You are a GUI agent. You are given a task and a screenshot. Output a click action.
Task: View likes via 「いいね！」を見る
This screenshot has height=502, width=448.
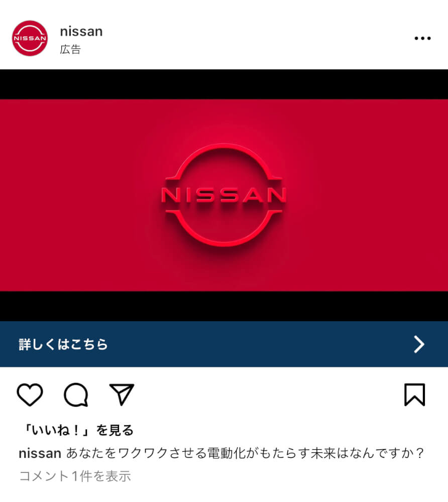pos(79,430)
